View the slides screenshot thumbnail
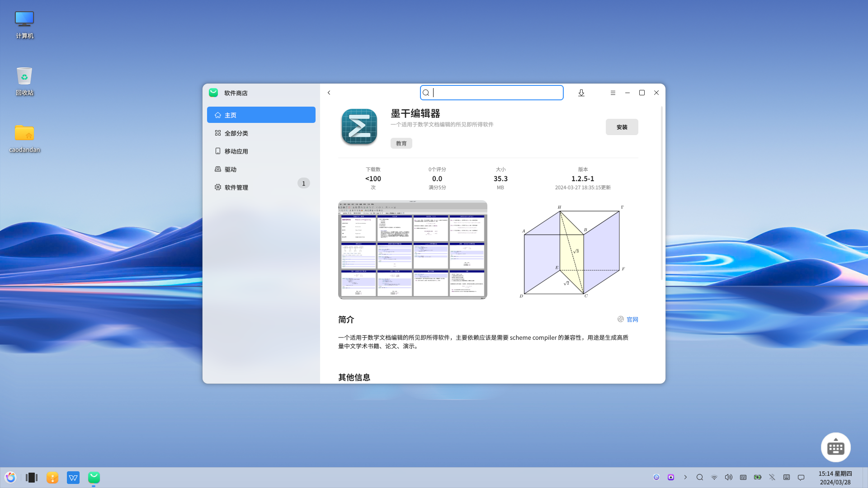 412,250
